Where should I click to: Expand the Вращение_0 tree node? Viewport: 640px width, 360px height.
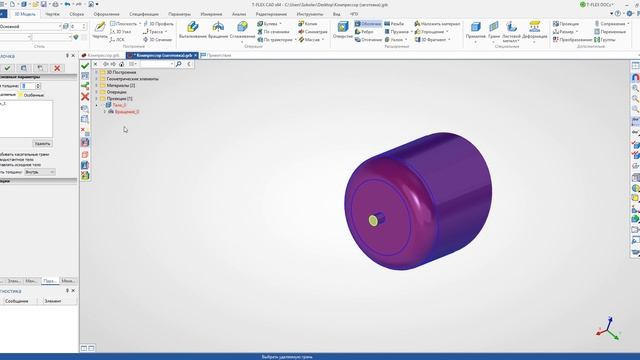coord(105,111)
